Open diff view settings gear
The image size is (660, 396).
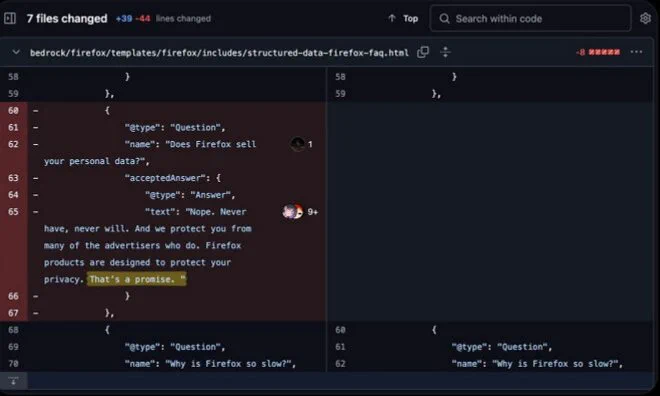tap(645, 18)
